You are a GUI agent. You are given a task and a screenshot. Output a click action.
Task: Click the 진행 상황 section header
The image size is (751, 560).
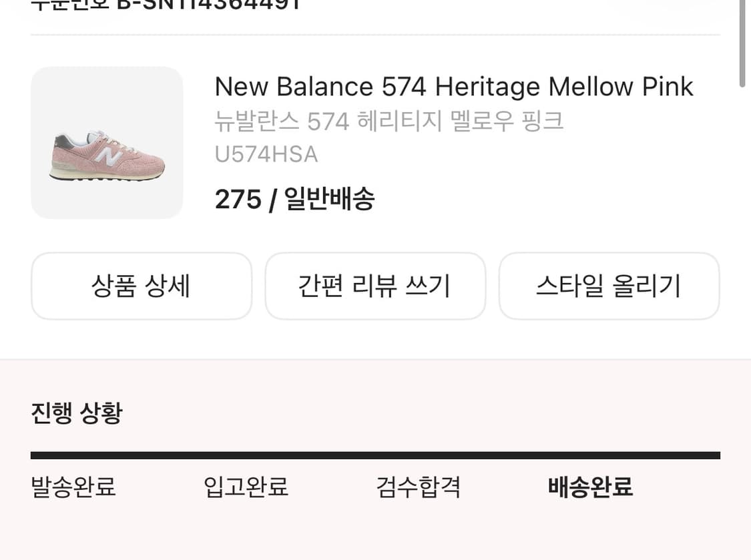[x=76, y=412]
